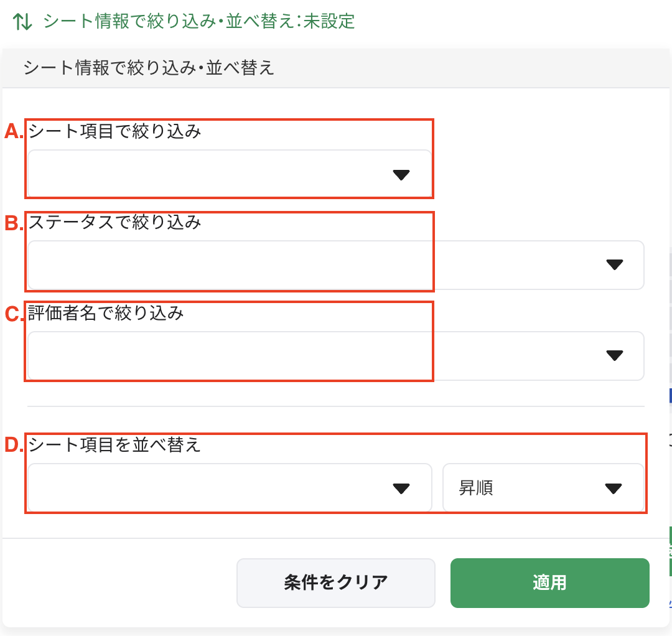
Task: Click the 評価者名で絞り込み dropdown arrow
Action: (614, 356)
